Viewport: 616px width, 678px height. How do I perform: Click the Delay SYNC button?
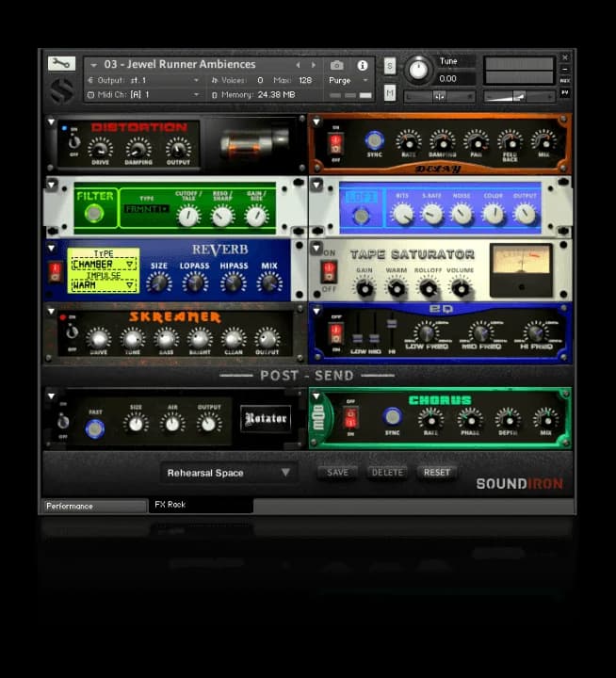click(374, 141)
